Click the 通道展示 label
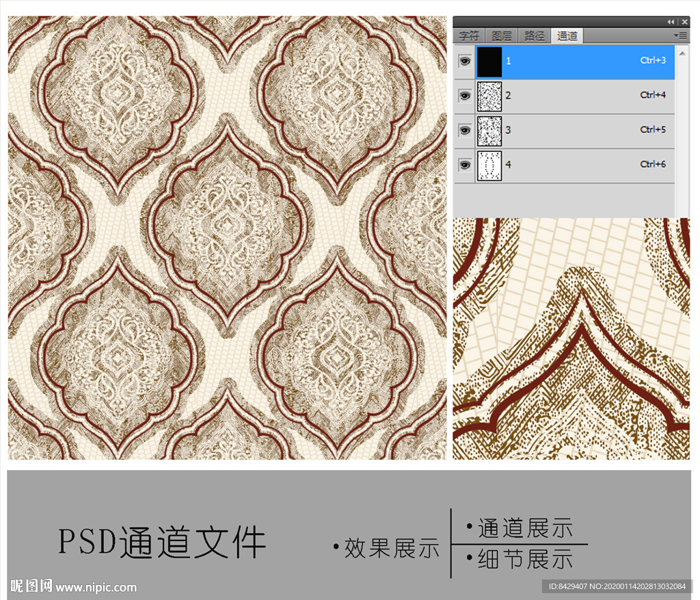Image resolution: width=700 pixels, height=600 pixels. point(525,527)
